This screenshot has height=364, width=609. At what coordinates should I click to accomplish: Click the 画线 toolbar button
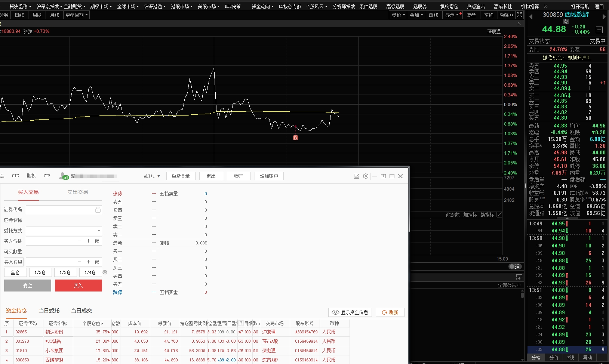434,15
